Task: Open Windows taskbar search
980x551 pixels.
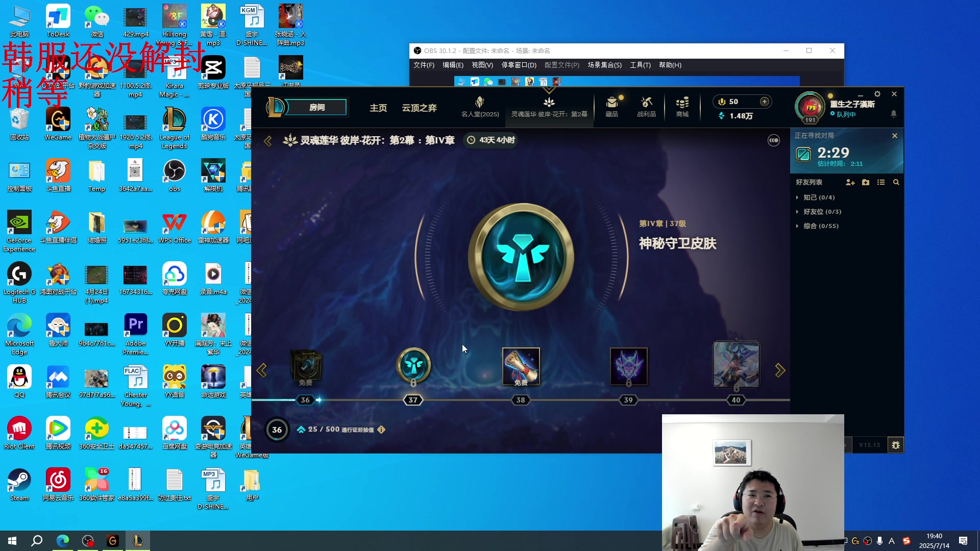Action: click(37, 541)
